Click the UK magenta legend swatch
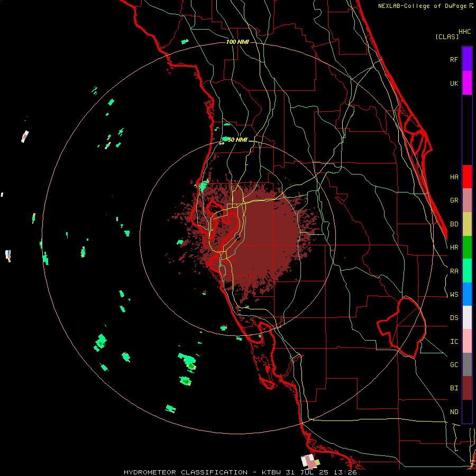This screenshot has width=476, height=476. click(467, 83)
